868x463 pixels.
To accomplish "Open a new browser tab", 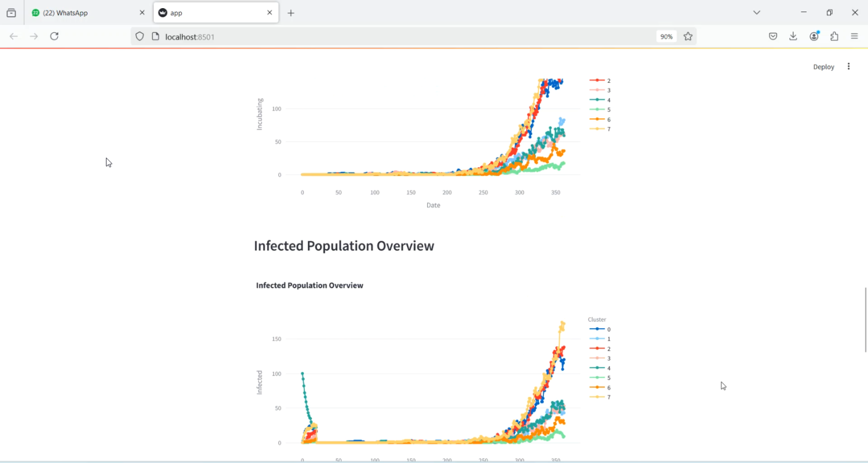I will pos(291,13).
